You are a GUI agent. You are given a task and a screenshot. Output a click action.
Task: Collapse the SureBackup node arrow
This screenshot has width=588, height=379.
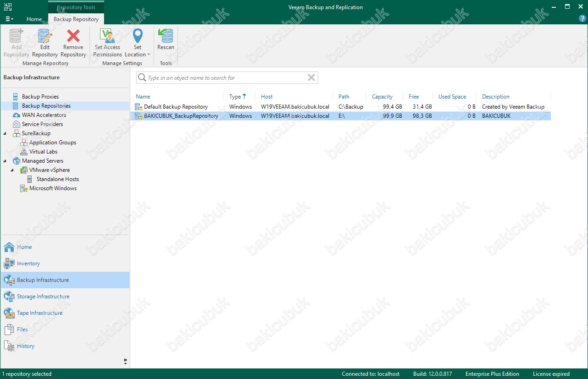click(5, 133)
